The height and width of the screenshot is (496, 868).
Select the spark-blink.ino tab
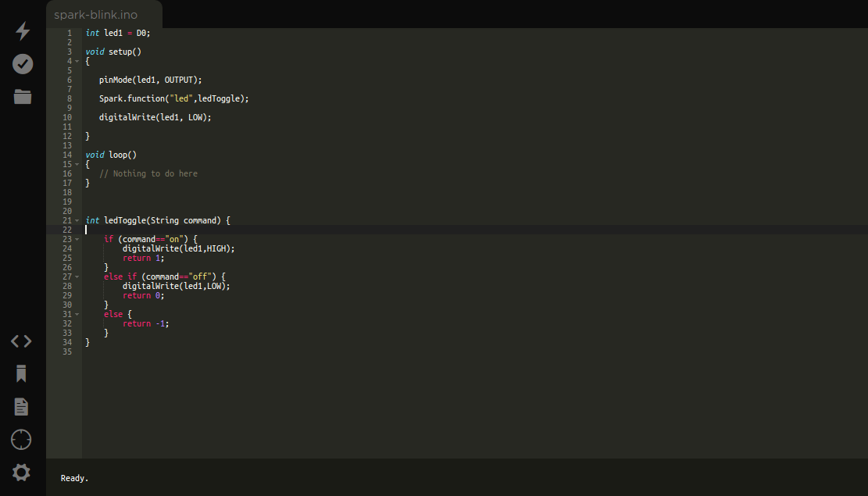(x=95, y=15)
